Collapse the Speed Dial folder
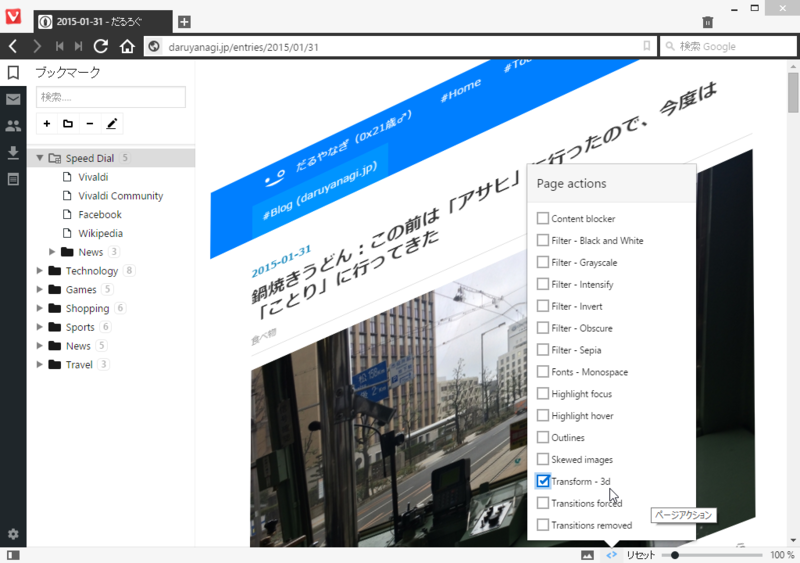 [x=39, y=158]
